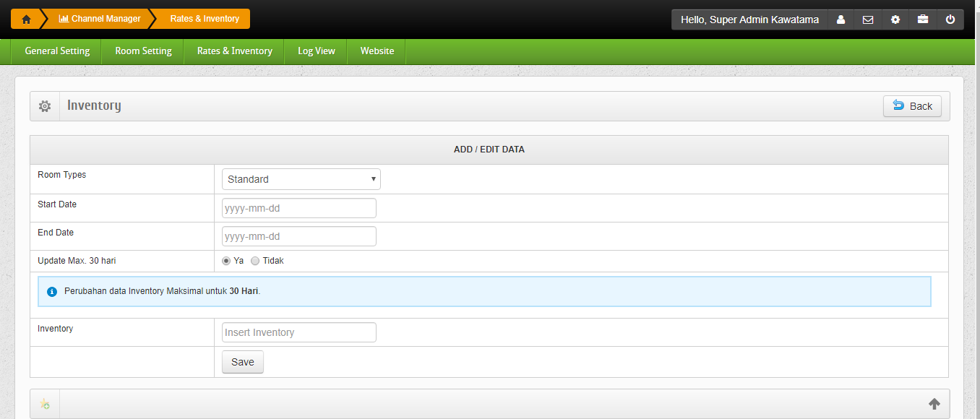Open the settings gear in top bar

click(x=895, y=20)
